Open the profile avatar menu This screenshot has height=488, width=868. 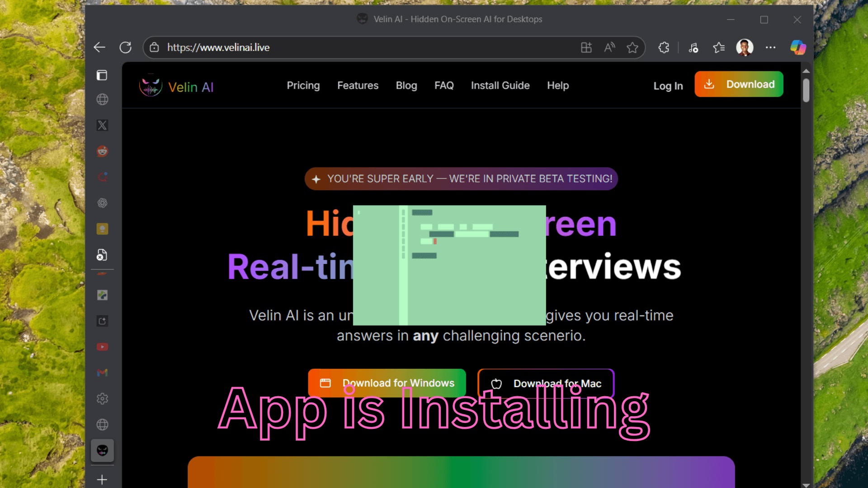[745, 47]
